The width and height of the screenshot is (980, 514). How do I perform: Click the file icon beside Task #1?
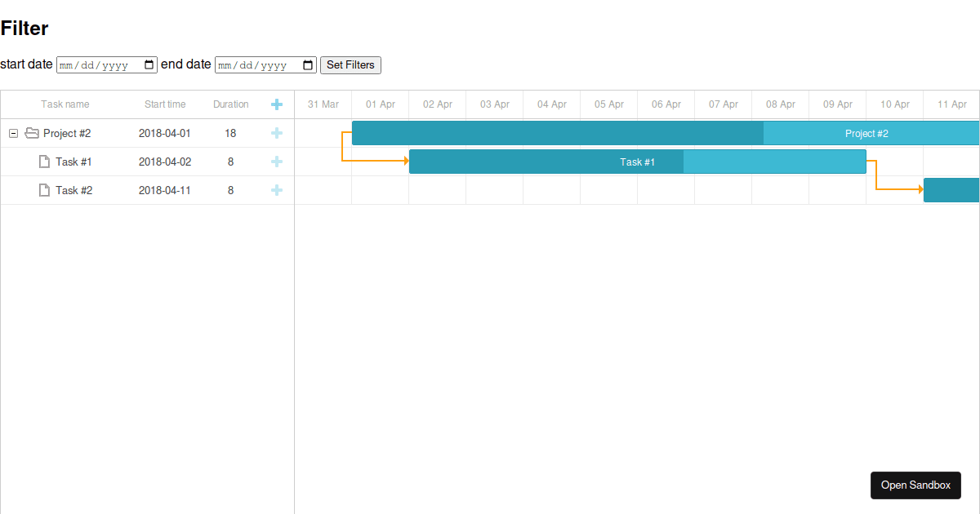[45, 162]
